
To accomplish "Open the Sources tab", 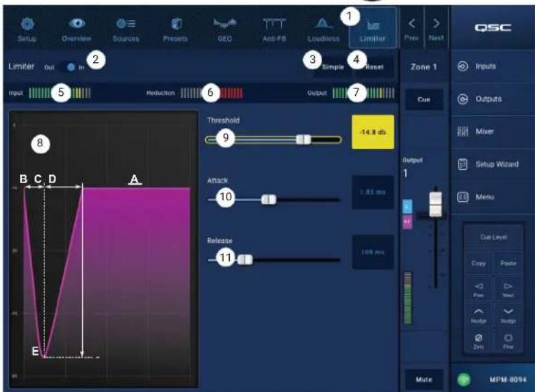I will (x=126, y=29).
